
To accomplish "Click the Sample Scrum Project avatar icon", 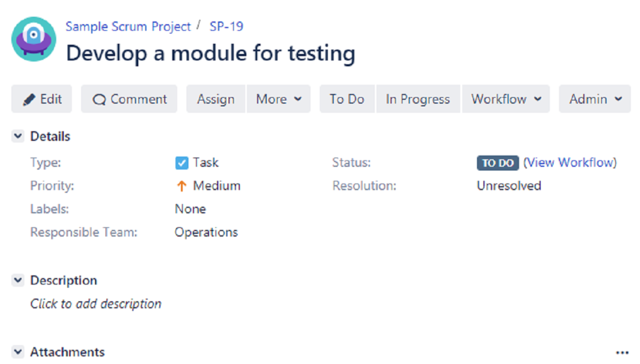I will tap(33, 39).
